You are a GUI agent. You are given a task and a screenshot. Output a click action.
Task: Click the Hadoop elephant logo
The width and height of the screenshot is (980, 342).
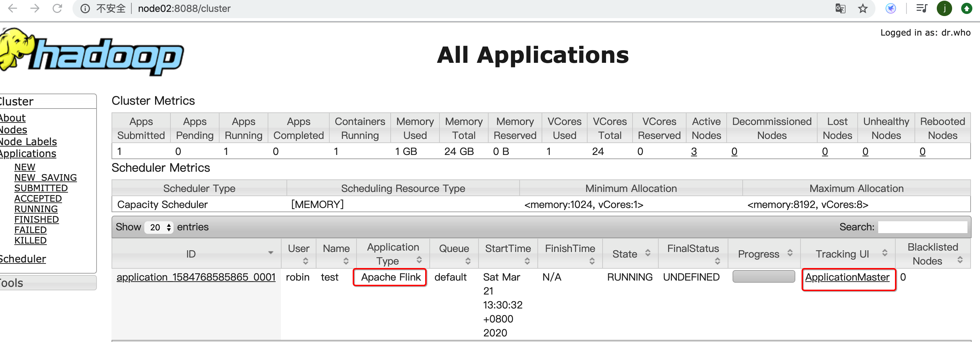[x=91, y=51]
